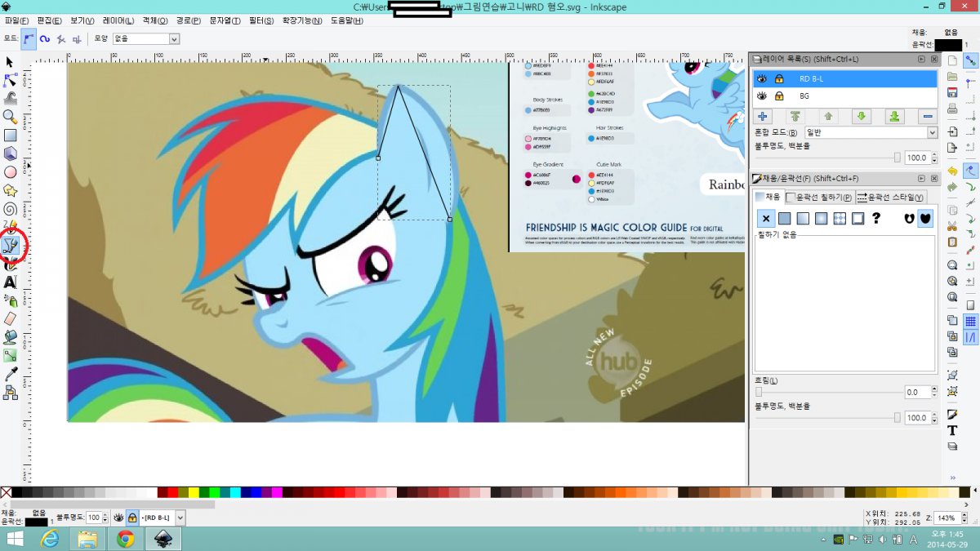Image resolution: width=980 pixels, height=551 pixels.
Task: Click the Redo arrow icon
Action: pos(952,187)
